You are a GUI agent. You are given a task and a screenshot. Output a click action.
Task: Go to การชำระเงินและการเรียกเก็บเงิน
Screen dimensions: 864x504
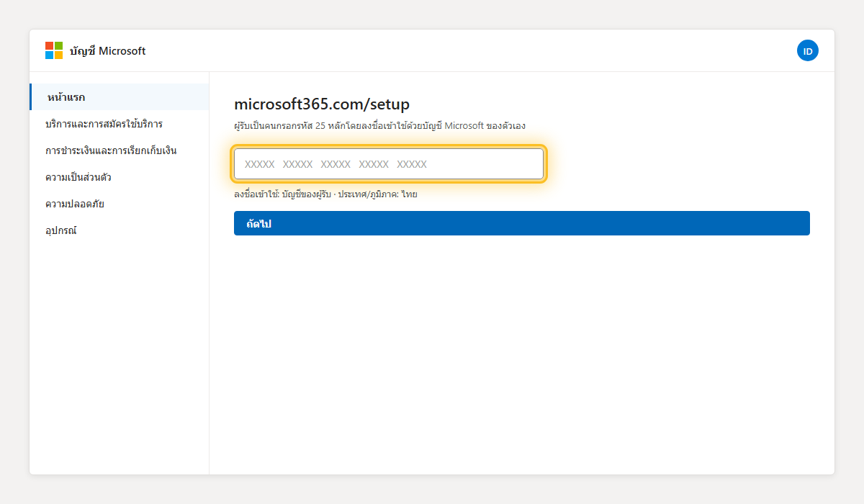click(x=120, y=150)
